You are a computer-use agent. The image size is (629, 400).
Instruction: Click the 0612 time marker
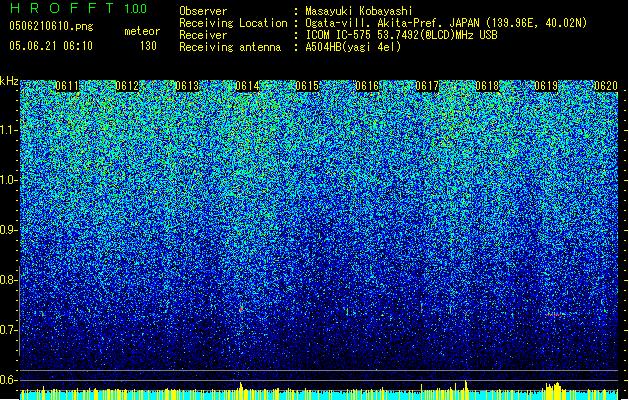[x=127, y=86]
